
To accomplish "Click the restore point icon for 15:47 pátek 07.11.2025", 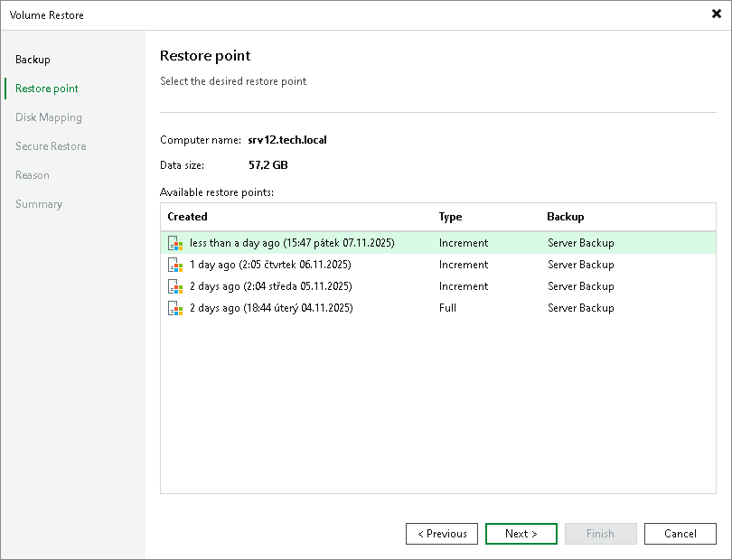I will pyautogui.click(x=174, y=242).
